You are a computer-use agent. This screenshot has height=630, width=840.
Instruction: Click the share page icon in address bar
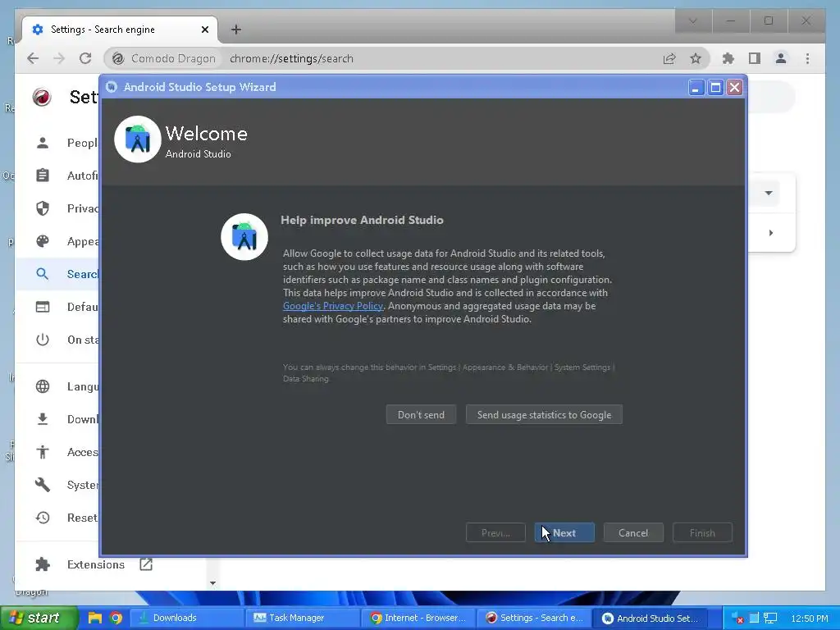click(x=669, y=58)
